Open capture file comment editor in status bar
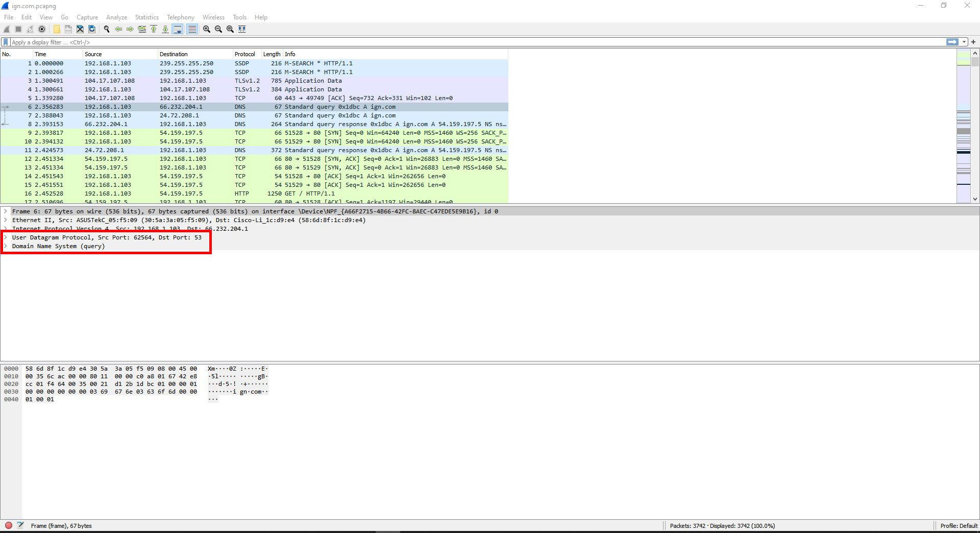Viewport: 980px width, 533px height. pos(20,525)
